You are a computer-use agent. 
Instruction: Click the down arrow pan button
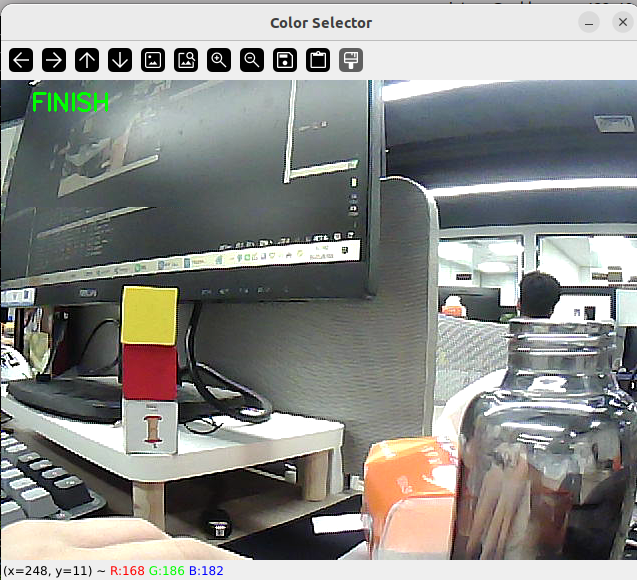coord(120,60)
